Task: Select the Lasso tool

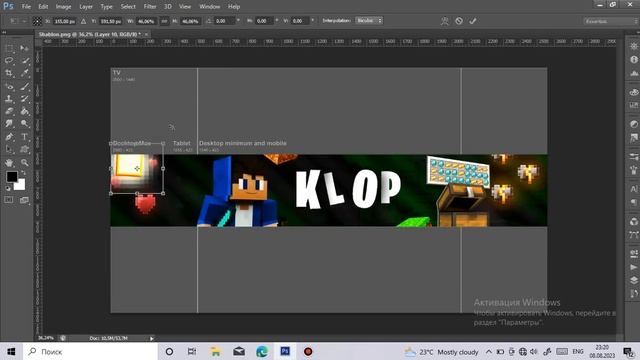Action: (9, 61)
